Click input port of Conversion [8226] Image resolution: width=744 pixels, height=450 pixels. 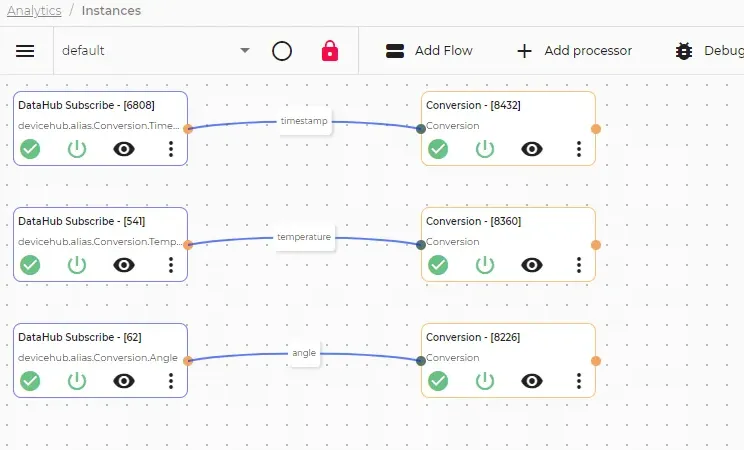421,361
